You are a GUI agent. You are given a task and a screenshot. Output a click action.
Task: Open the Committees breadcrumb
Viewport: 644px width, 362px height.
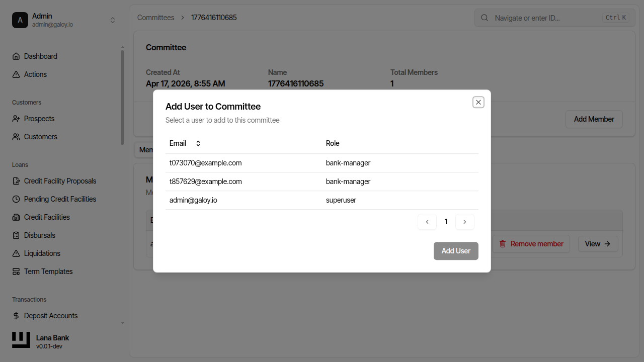point(155,17)
